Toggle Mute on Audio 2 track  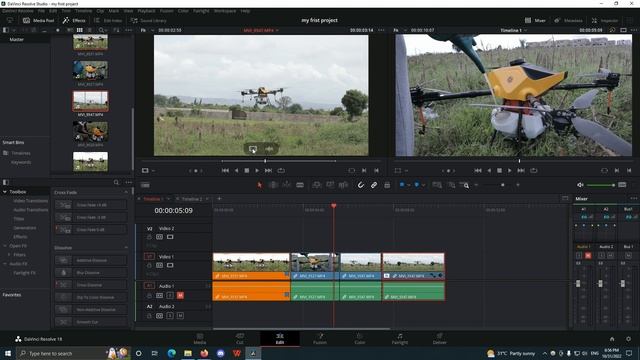180,316
